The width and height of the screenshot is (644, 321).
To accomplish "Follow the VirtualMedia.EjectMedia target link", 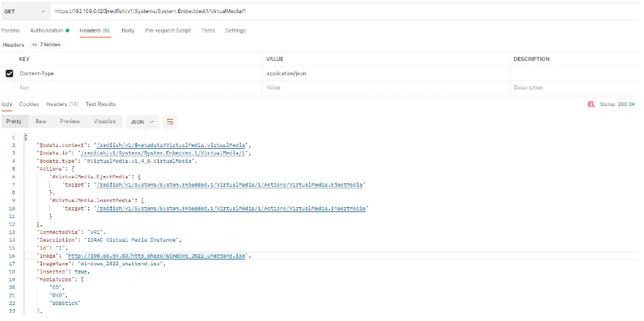I will point(230,185).
